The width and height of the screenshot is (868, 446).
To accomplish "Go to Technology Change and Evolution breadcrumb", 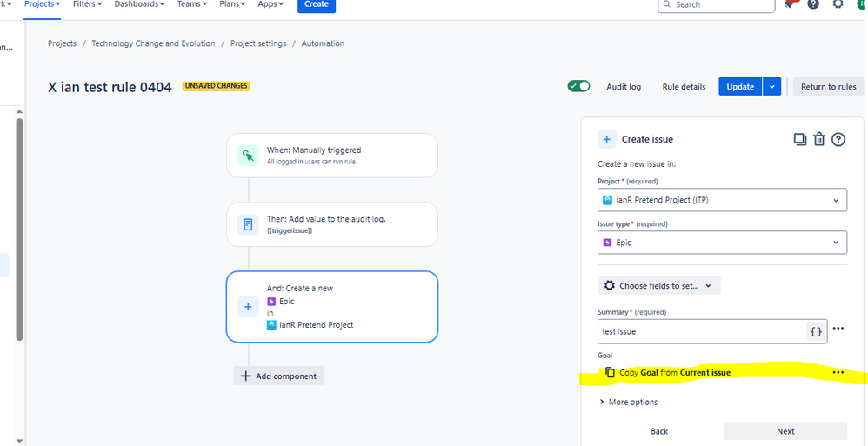I will click(x=153, y=43).
